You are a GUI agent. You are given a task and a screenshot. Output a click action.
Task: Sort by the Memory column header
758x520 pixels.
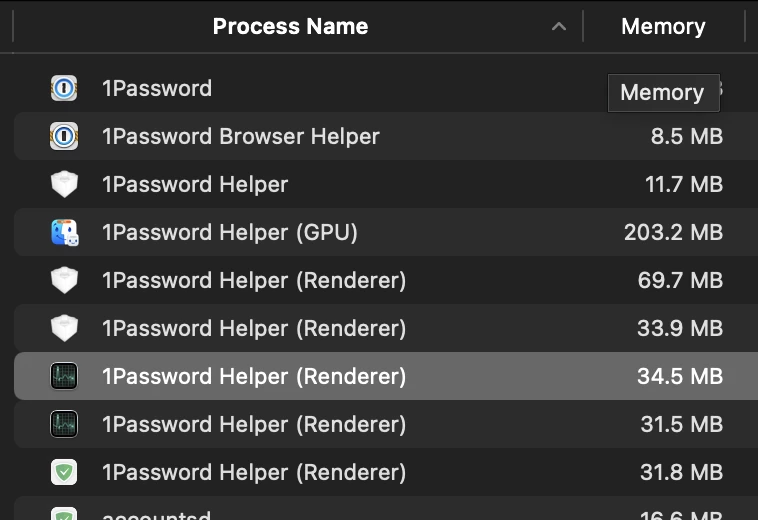(x=663, y=26)
